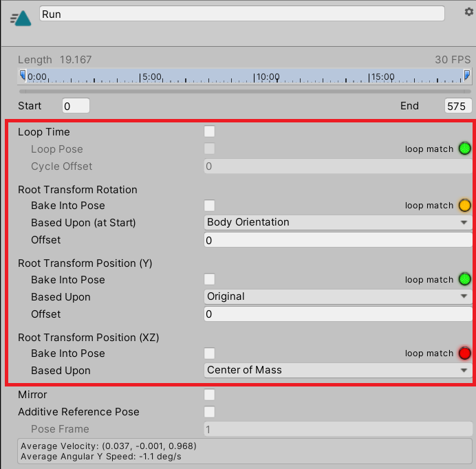Expand the Center of Mass dropdown
Viewport: 476px width, 469px height.
[x=338, y=370]
